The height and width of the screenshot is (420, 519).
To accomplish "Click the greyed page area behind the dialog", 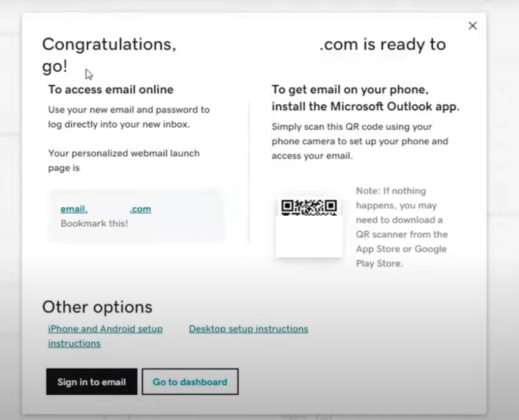I will (9, 209).
